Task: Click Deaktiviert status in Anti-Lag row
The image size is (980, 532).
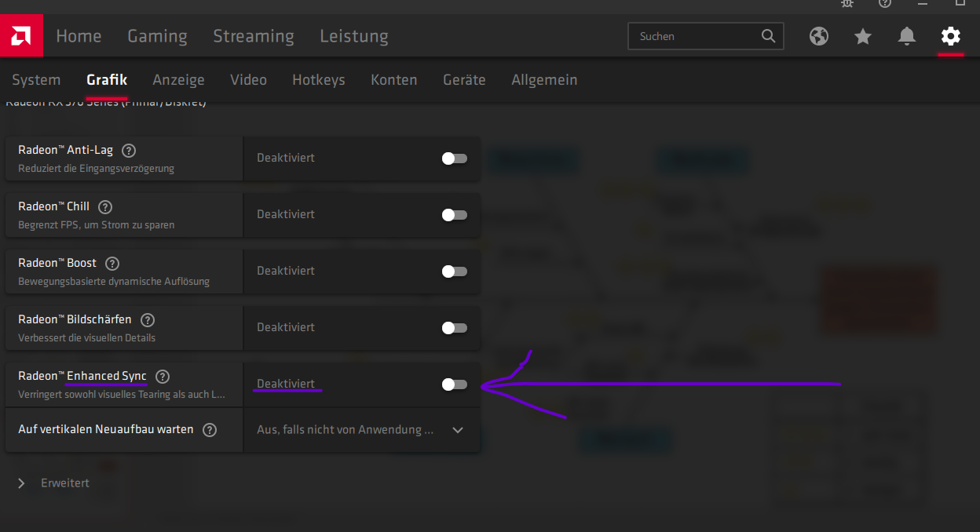Action: (286, 158)
